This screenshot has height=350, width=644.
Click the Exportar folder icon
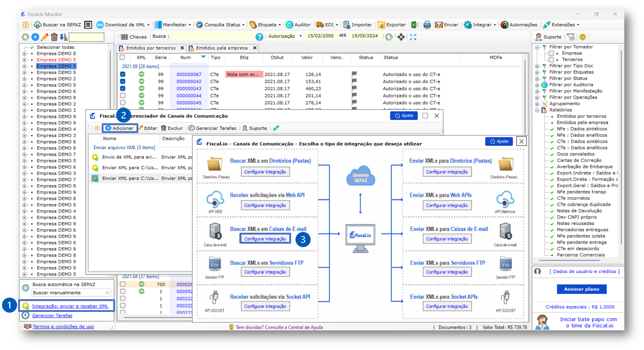coord(381,25)
